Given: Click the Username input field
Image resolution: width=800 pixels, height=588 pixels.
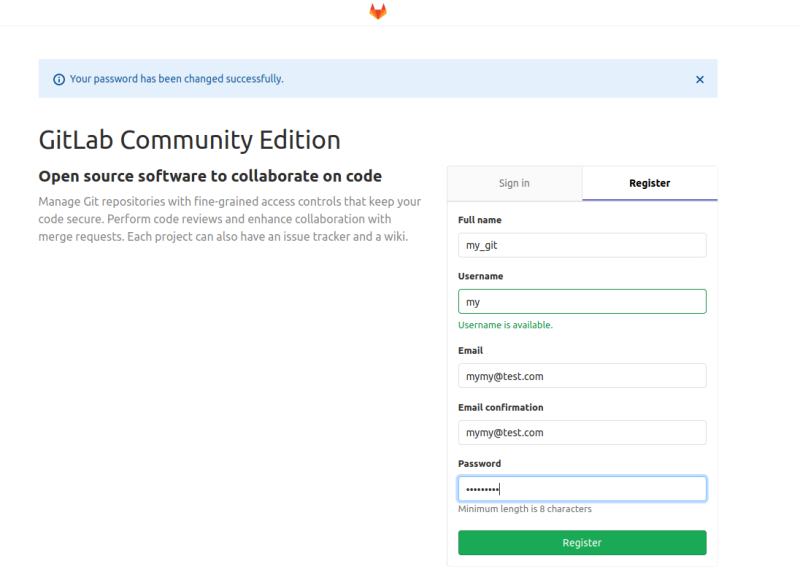Looking at the screenshot, I should pyautogui.click(x=582, y=301).
